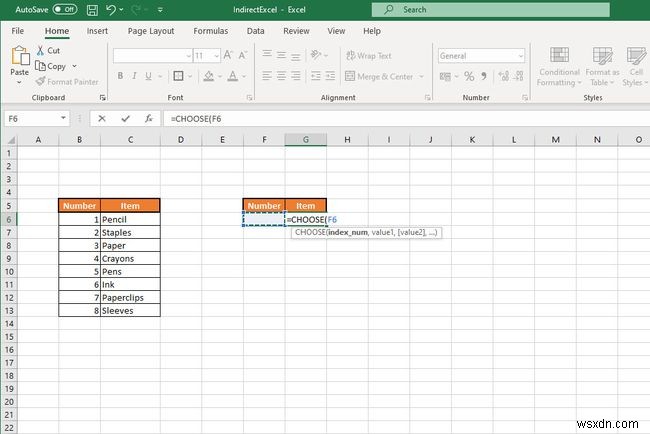Screen dimensions: 650x434
Task: Toggle Wrap Text
Action: tap(369, 56)
